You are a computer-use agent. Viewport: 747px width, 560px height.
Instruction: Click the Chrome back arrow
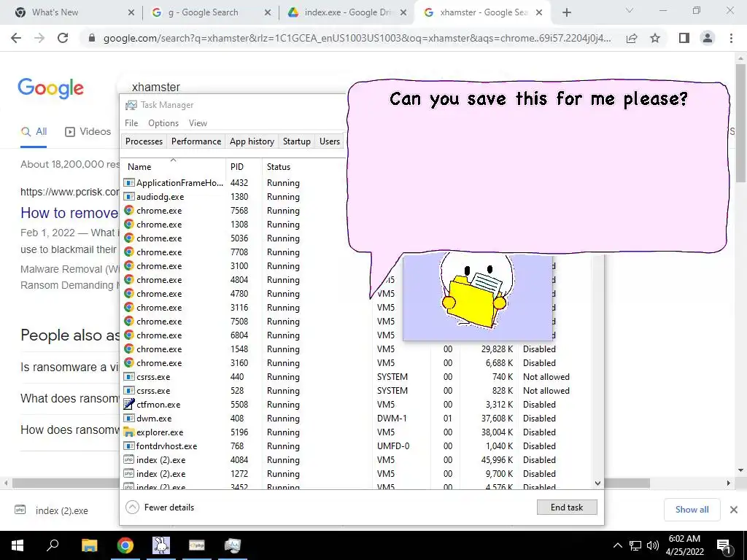tap(16, 38)
